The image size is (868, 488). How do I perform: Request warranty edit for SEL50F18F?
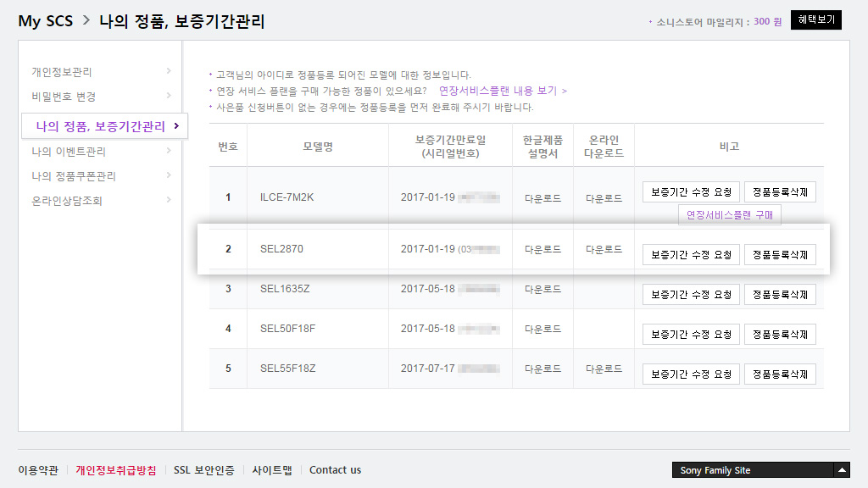point(691,335)
